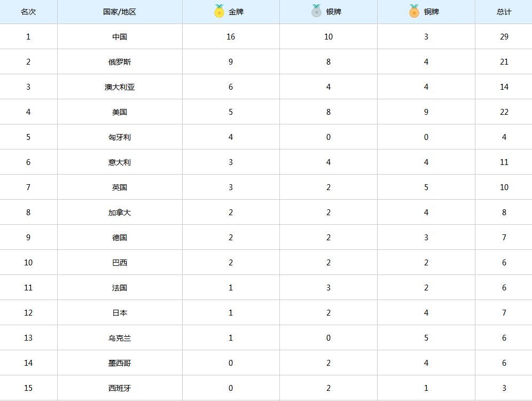Screen dimensions: 532x401
Task: Click China's gold medal count 16
Action: (x=231, y=37)
